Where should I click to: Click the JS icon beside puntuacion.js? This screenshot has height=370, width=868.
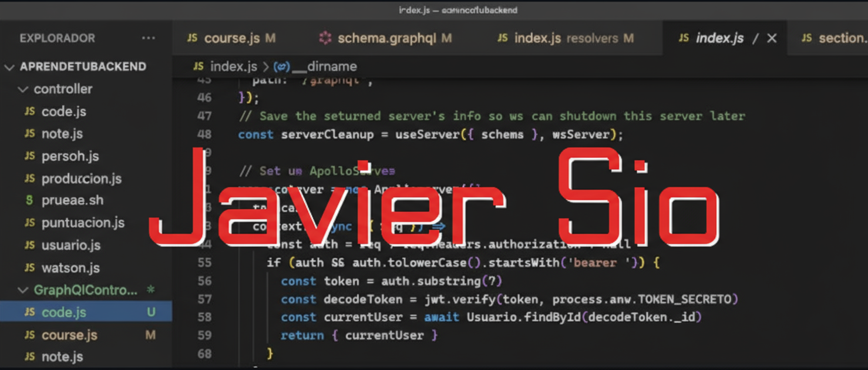pyautogui.click(x=29, y=223)
